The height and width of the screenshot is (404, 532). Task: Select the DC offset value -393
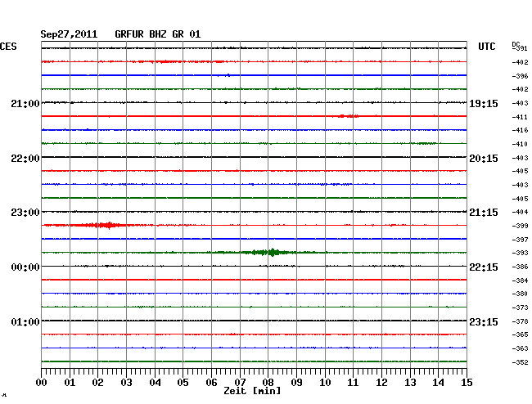click(x=520, y=253)
